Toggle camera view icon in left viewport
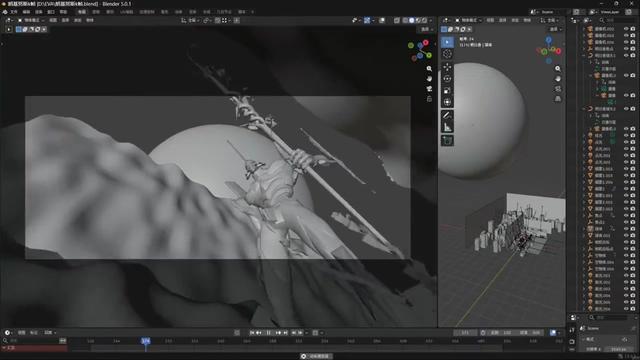 coord(429,89)
